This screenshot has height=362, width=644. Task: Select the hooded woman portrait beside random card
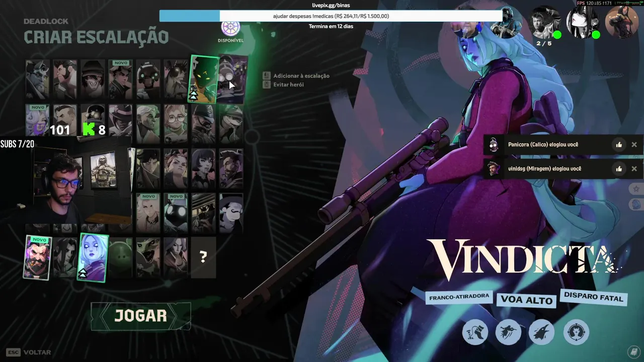176,258
